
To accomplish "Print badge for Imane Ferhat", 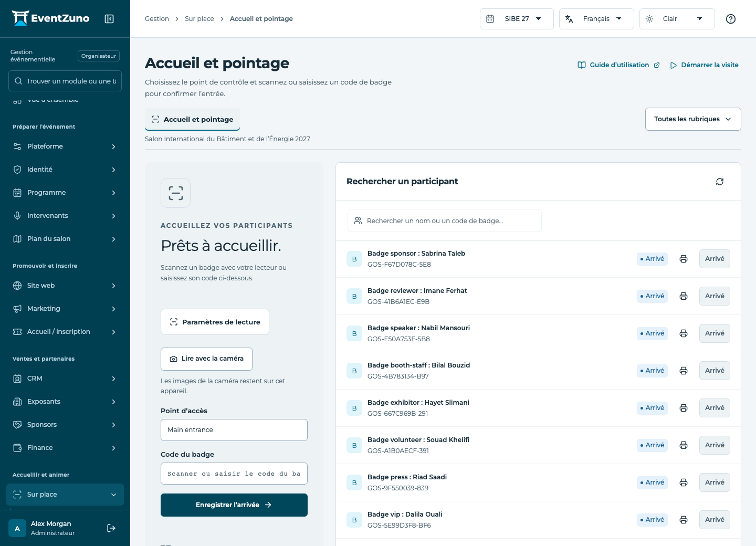I will [684, 296].
